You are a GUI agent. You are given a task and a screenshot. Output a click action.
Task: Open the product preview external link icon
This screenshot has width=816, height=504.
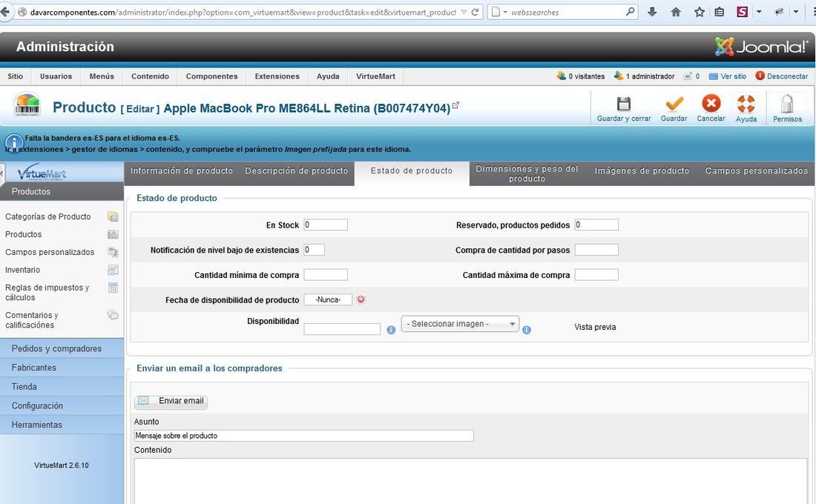tap(455, 105)
